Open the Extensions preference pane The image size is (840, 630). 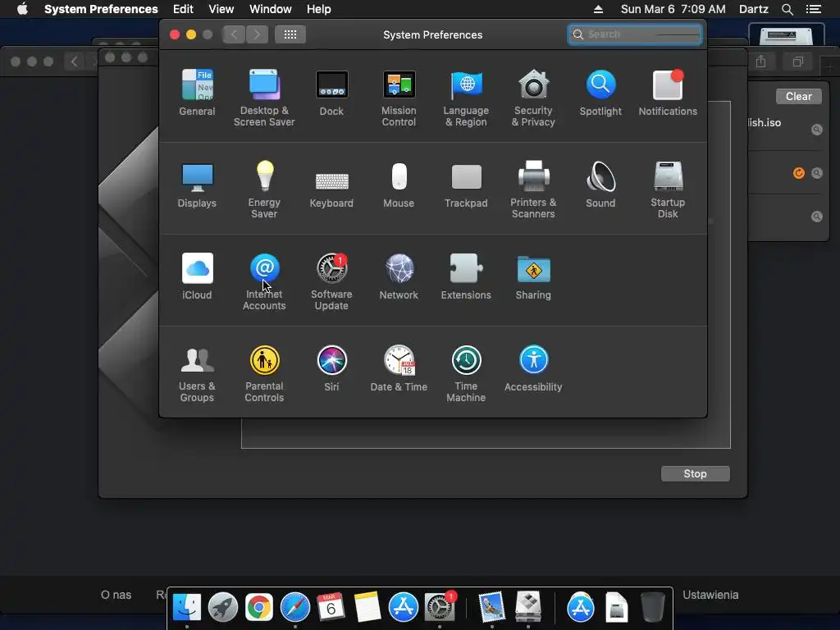click(x=466, y=276)
